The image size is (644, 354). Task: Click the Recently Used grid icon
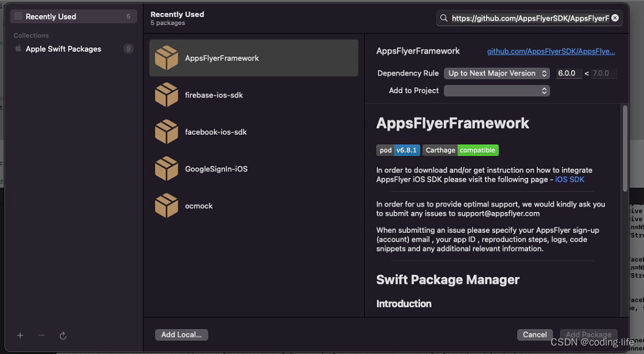(x=18, y=16)
